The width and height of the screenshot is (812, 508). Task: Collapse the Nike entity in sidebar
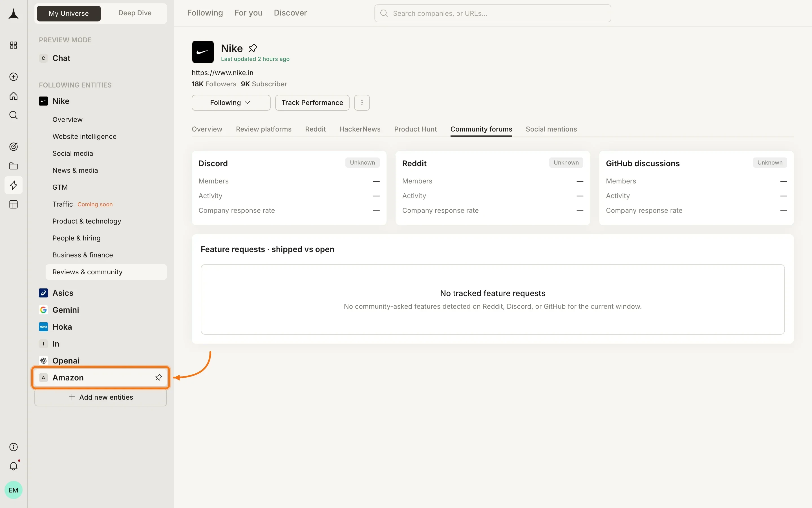pyautogui.click(x=101, y=101)
